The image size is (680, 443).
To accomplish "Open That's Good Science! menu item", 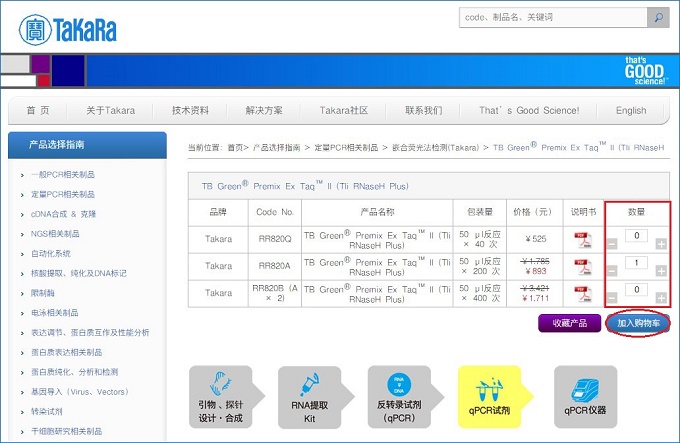I will [529, 111].
